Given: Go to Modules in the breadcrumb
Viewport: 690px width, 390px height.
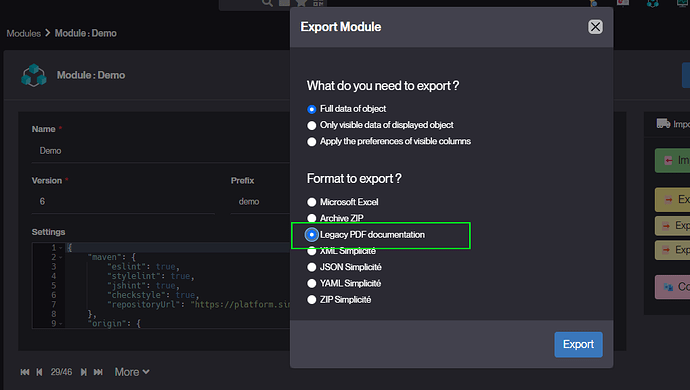Looking at the screenshot, I should (23, 33).
